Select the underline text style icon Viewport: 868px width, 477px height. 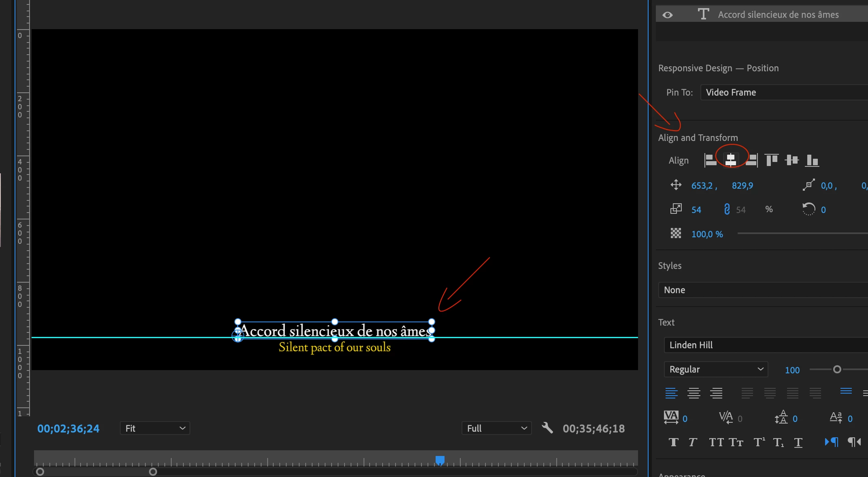click(x=798, y=442)
